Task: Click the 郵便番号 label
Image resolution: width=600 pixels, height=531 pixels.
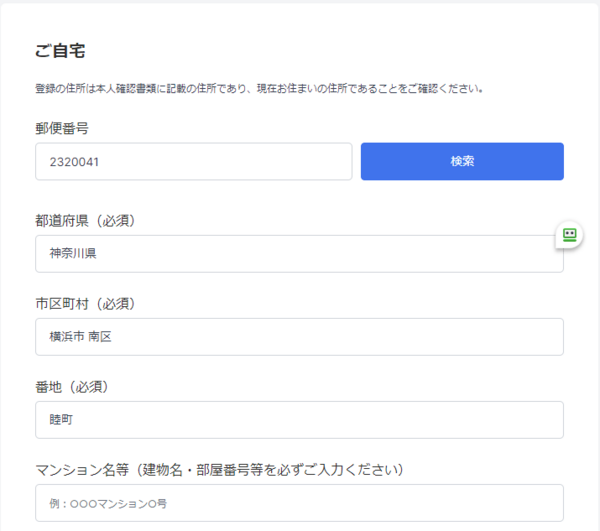Action: pos(64,128)
